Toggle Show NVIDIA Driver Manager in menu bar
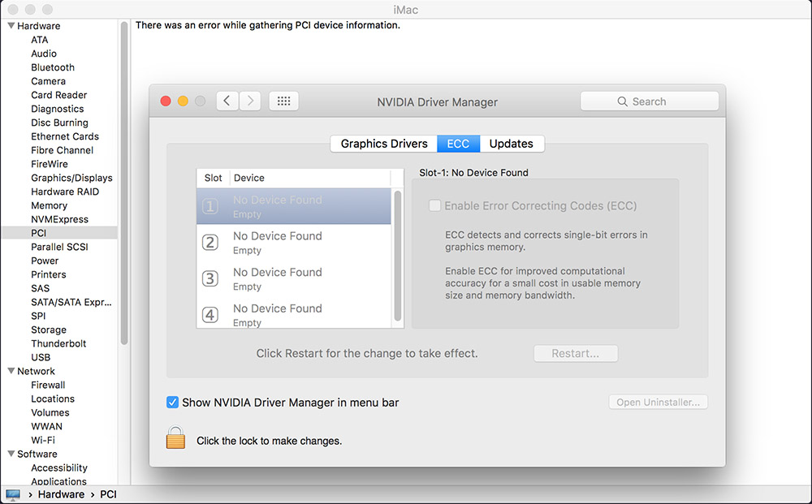Image resolution: width=812 pixels, height=504 pixels. pos(172,402)
